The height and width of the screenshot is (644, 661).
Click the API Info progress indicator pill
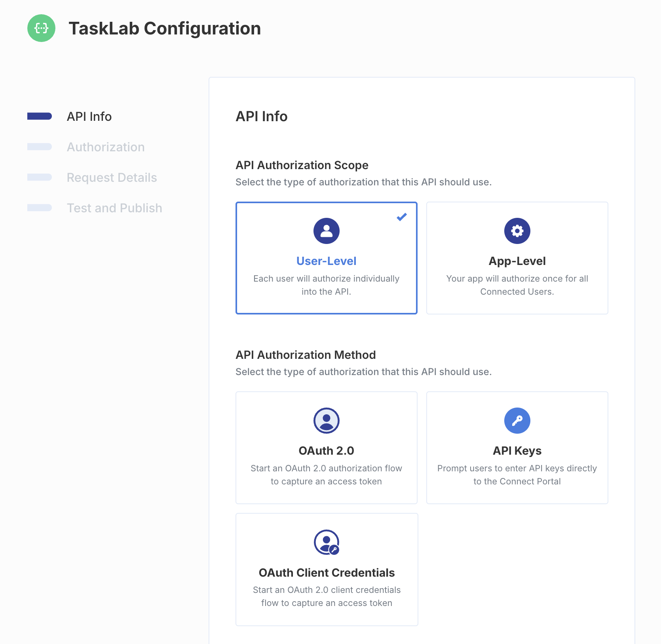(x=39, y=116)
